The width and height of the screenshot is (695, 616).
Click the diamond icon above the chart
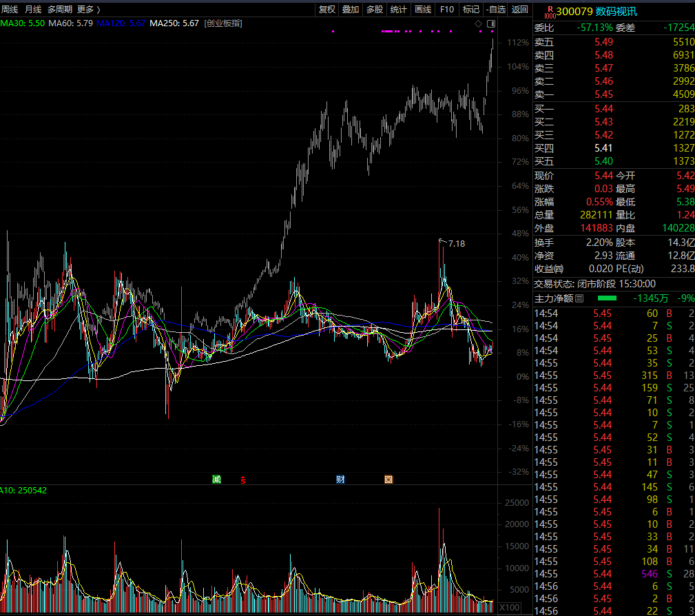pos(478,24)
